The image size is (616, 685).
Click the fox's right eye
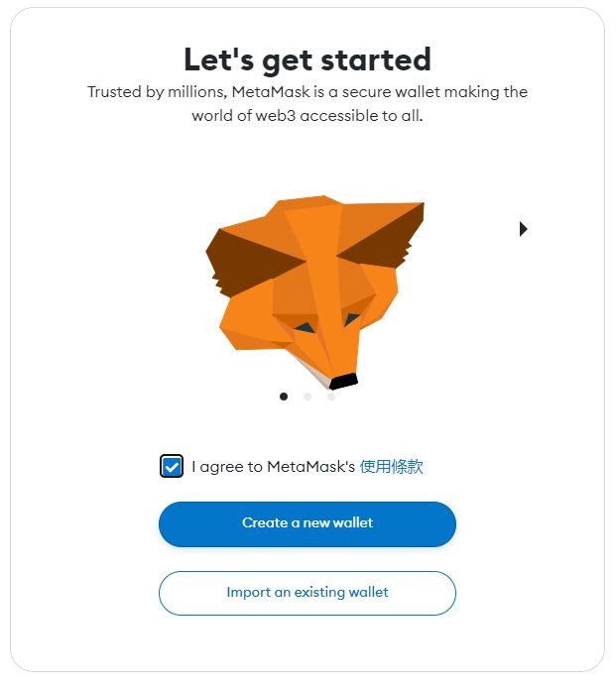(x=352, y=319)
